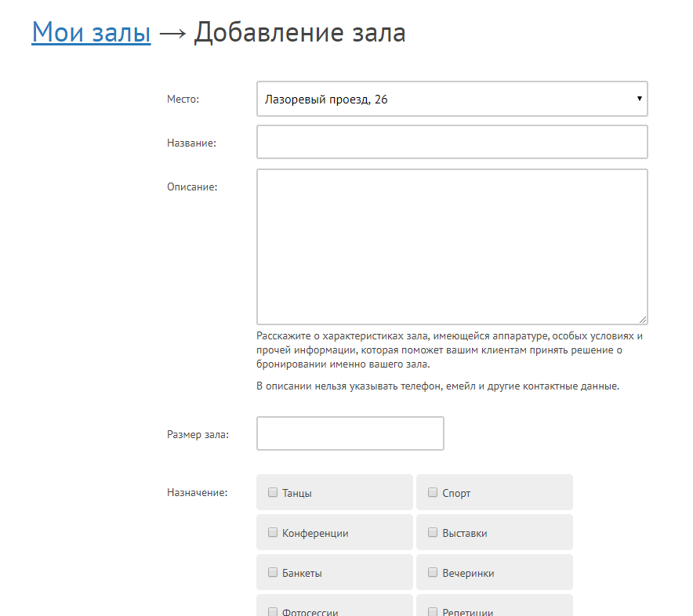Click the 'Место:' field label
The width and height of the screenshot is (693, 616).
183,100
